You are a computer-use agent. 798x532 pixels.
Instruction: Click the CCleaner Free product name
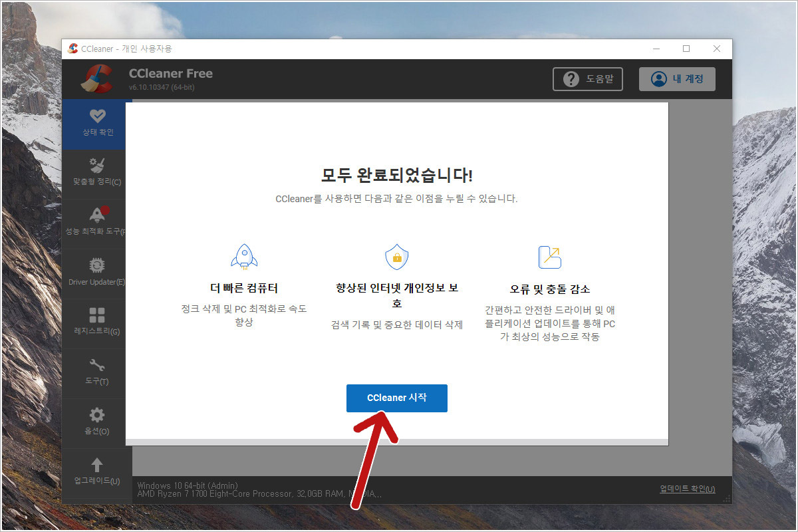[171, 74]
